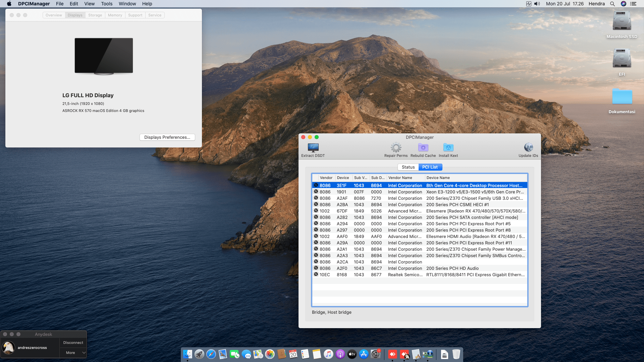Select the 200 Series PCH HD Audio row
The height and width of the screenshot is (362, 644).
(x=420, y=268)
